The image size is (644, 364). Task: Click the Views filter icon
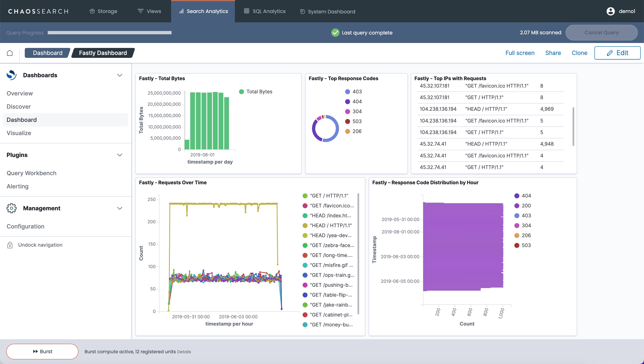[x=140, y=11]
